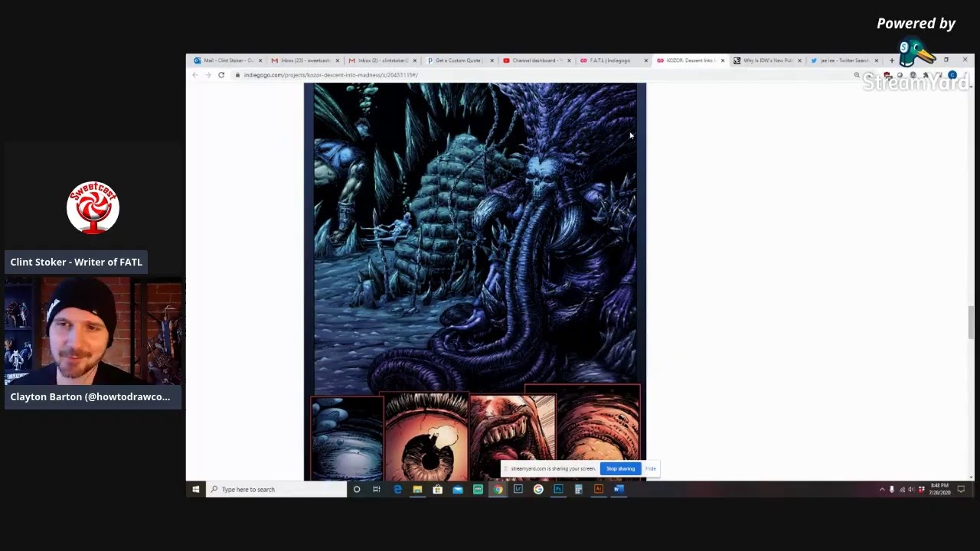
Task: Open Task View from the taskbar
Action: [x=377, y=490]
